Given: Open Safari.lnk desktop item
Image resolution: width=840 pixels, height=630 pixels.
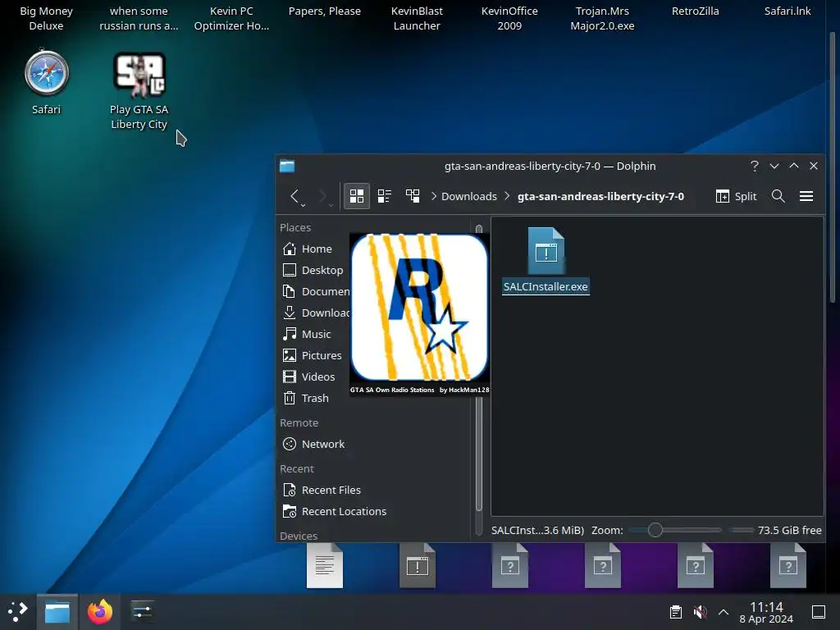Looking at the screenshot, I should coord(787,11).
